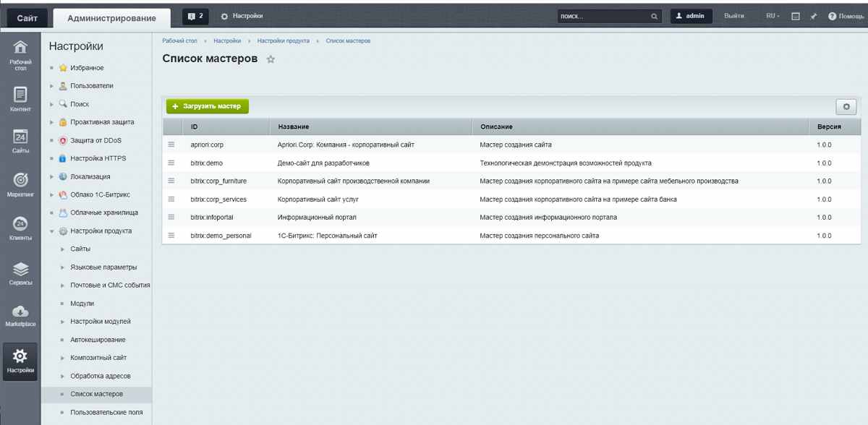Open the RU language dropdown
The image size is (868, 425).
(x=773, y=16)
